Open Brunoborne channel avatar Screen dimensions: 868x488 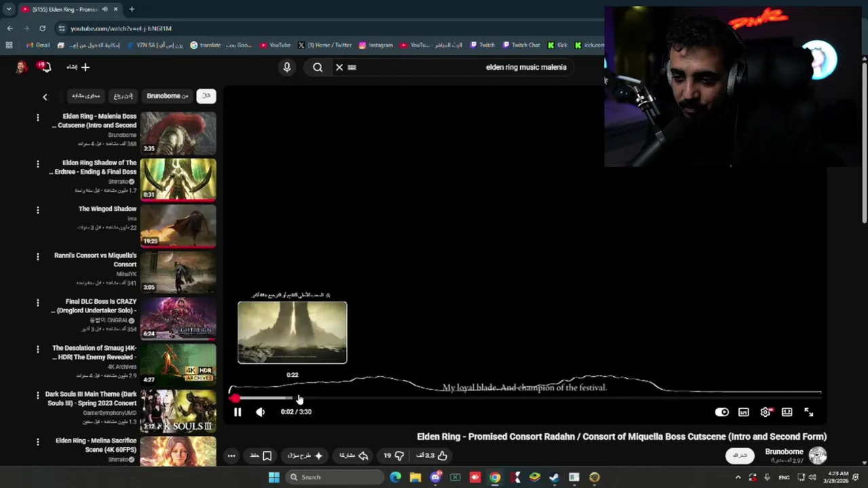point(817,455)
